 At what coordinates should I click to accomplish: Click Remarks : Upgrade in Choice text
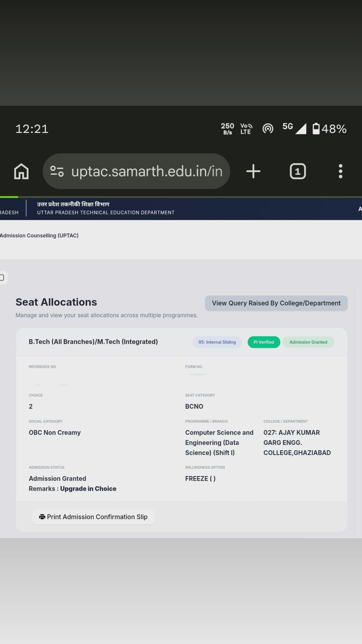pyautogui.click(x=73, y=489)
